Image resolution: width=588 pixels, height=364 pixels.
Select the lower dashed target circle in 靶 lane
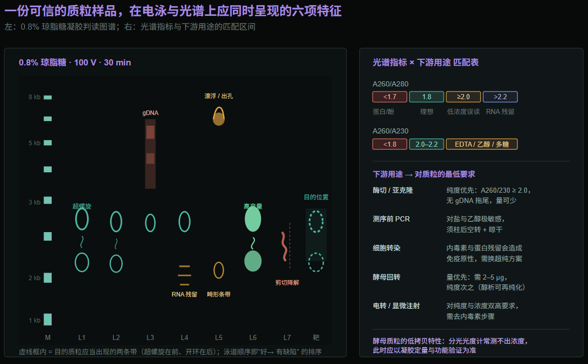pos(316,262)
